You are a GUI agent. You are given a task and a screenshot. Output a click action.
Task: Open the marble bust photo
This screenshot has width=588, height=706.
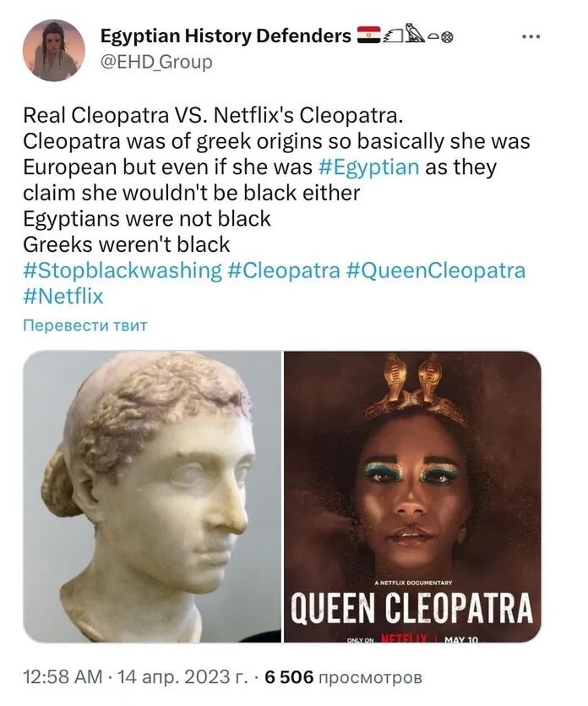click(x=152, y=496)
